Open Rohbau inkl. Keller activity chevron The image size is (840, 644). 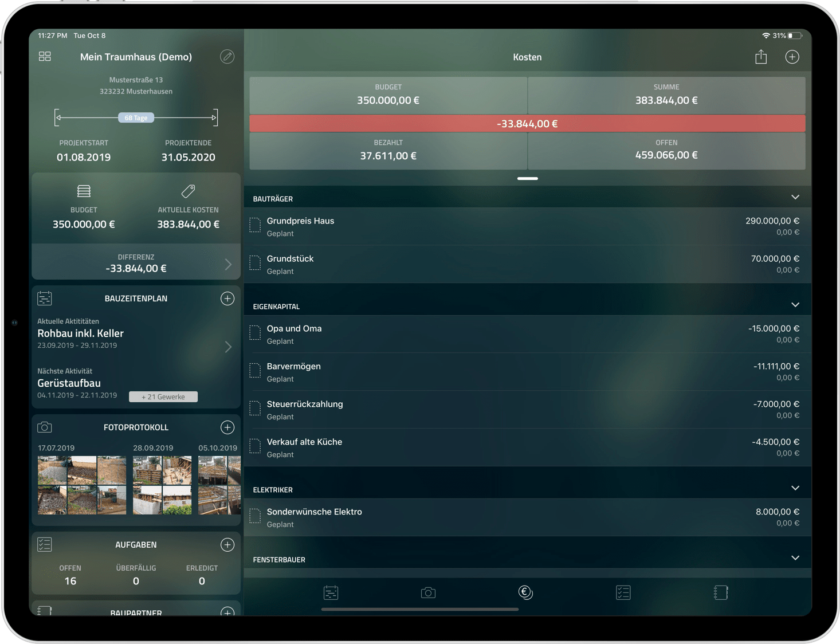tap(228, 347)
